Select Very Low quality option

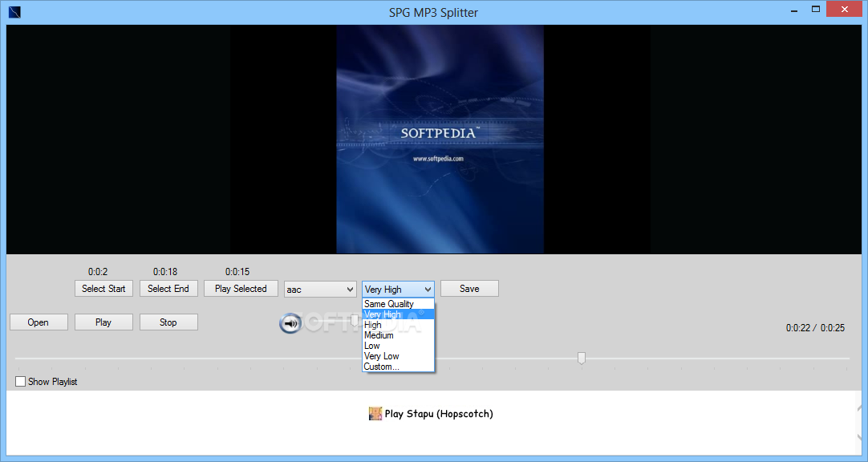(x=398, y=356)
